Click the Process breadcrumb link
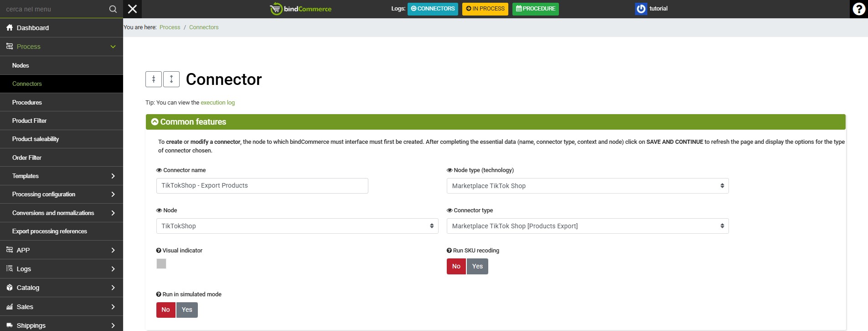Image resolution: width=868 pixels, height=331 pixels. click(x=170, y=27)
